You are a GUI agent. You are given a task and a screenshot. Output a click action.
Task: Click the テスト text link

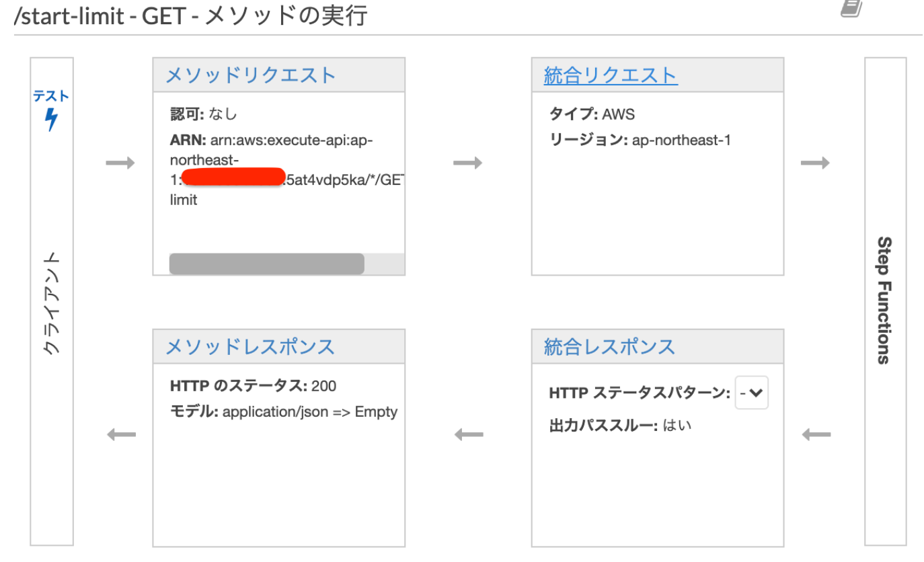[51, 96]
